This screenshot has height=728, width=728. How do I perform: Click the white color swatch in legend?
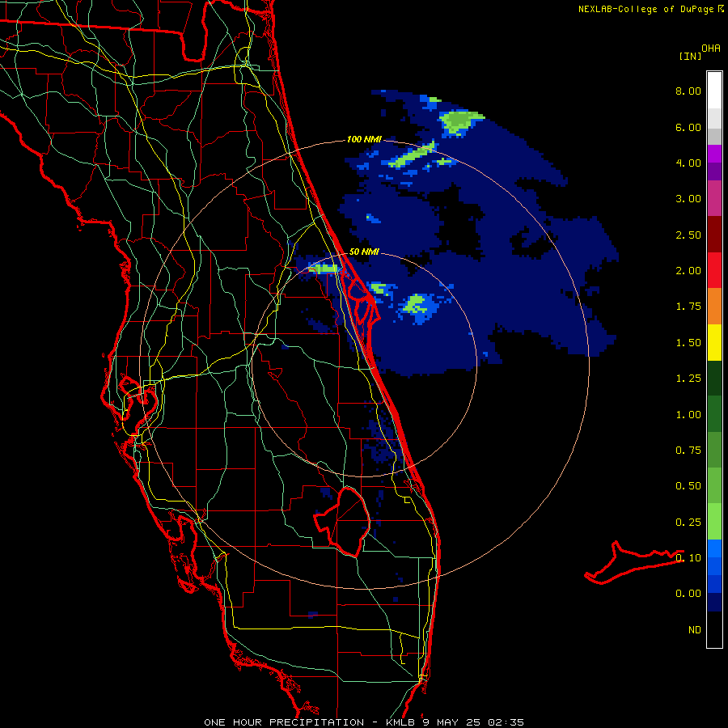point(714,91)
